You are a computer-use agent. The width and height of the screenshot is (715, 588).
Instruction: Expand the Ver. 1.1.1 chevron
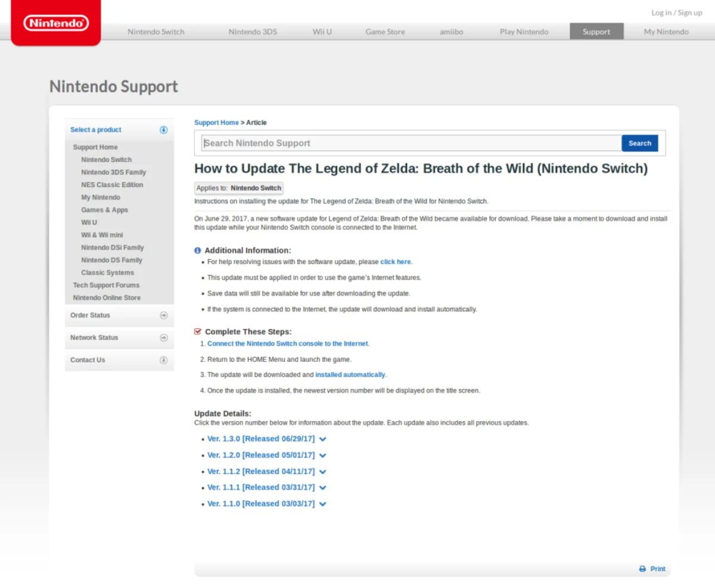tap(322, 487)
